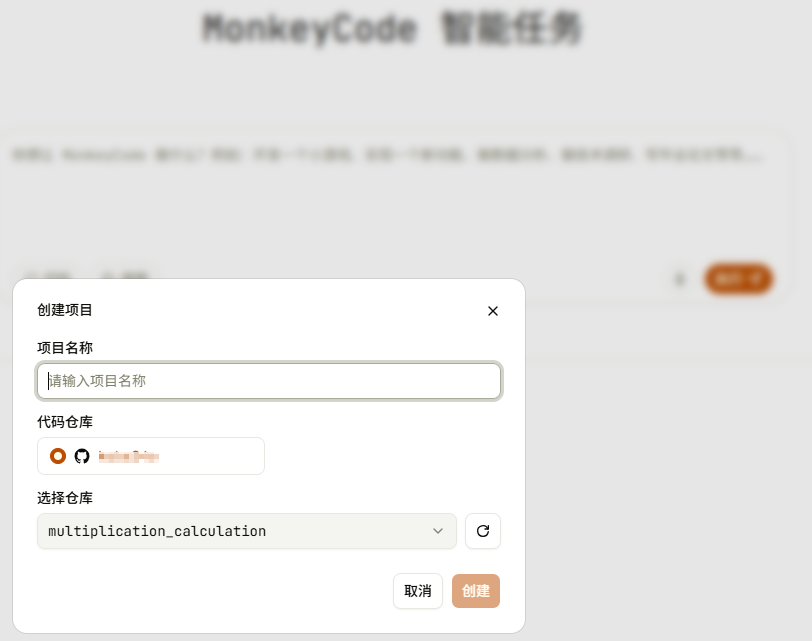The height and width of the screenshot is (641, 812).
Task: Click the 创建 button
Action: 475,591
